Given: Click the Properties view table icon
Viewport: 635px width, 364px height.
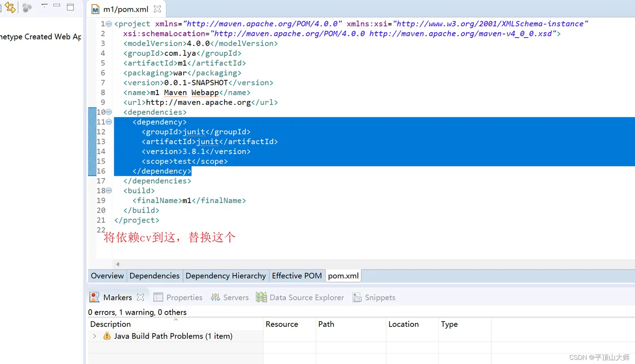Looking at the screenshot, I should 158,297.
